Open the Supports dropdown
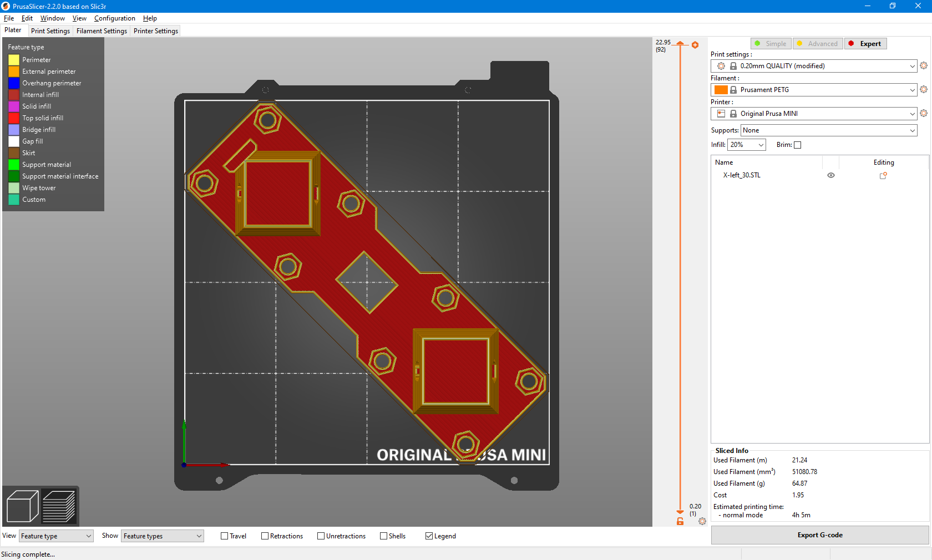This screenshot has width=932, height=560. [x=829, y=130]
